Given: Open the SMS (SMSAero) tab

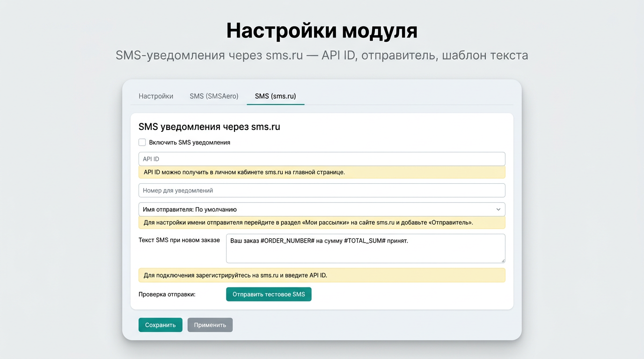Looking at the screenshot, I should (214, 96).
